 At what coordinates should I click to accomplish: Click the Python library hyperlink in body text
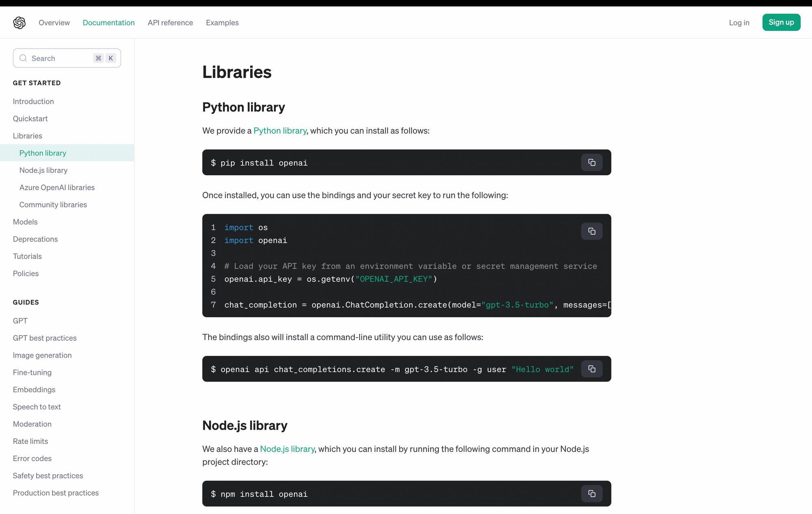pos(279,130)
